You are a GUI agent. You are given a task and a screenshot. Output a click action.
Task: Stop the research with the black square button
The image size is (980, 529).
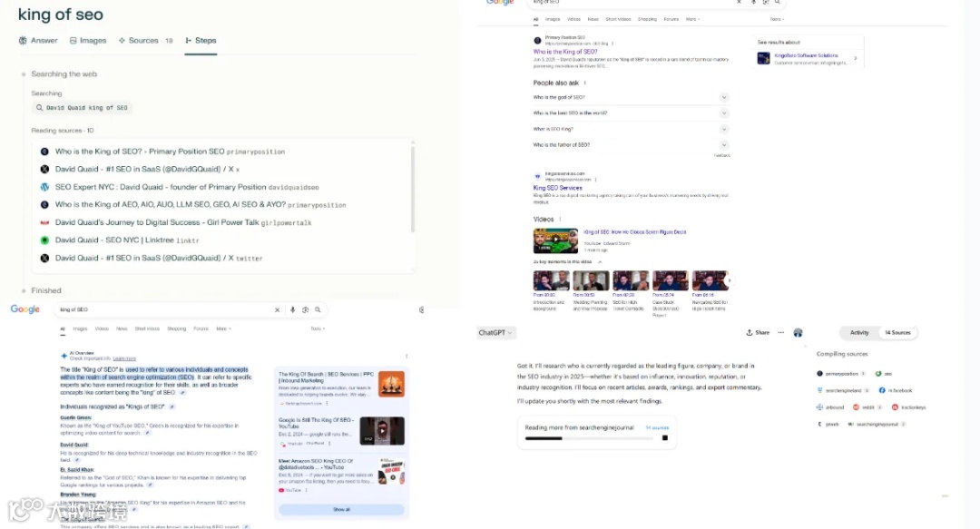(665, 437)
